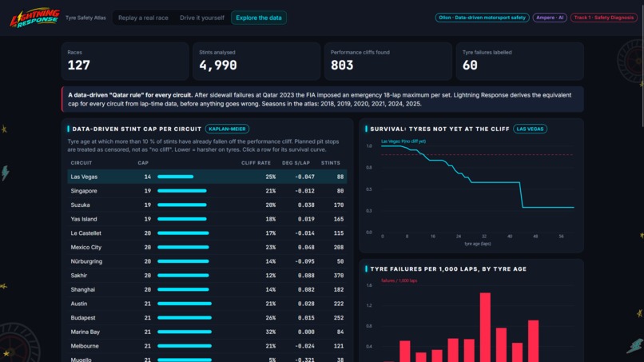This screenshot has height=362, width=644.
Task: Select the Las Vegas circuit row
Action: [207, 177]
